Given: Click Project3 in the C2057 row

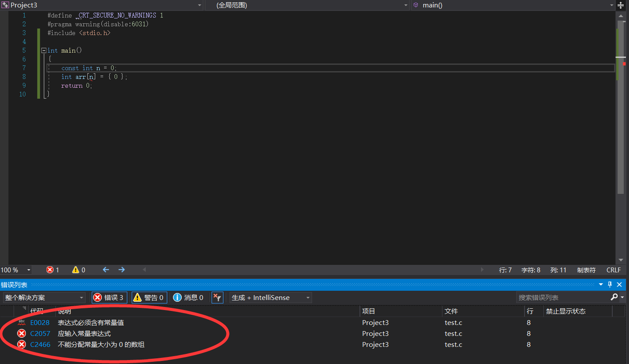Looking at the screenshot, I should click(375, 333).
